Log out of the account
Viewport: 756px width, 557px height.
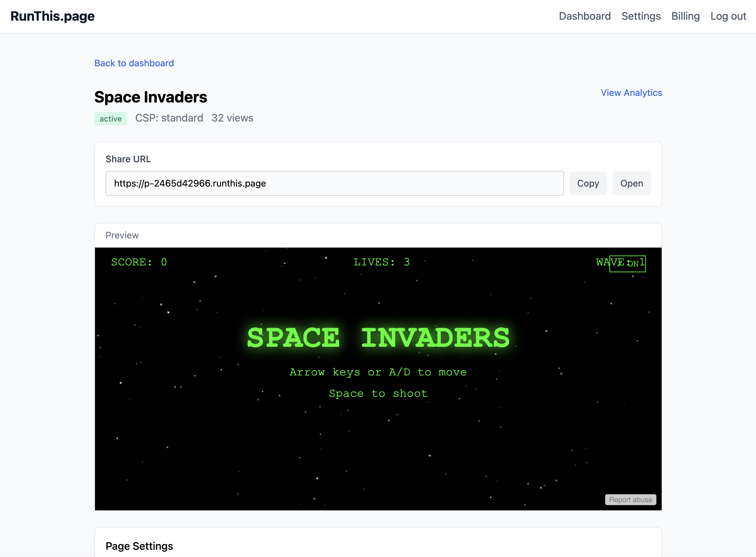(x=728, y=16)
